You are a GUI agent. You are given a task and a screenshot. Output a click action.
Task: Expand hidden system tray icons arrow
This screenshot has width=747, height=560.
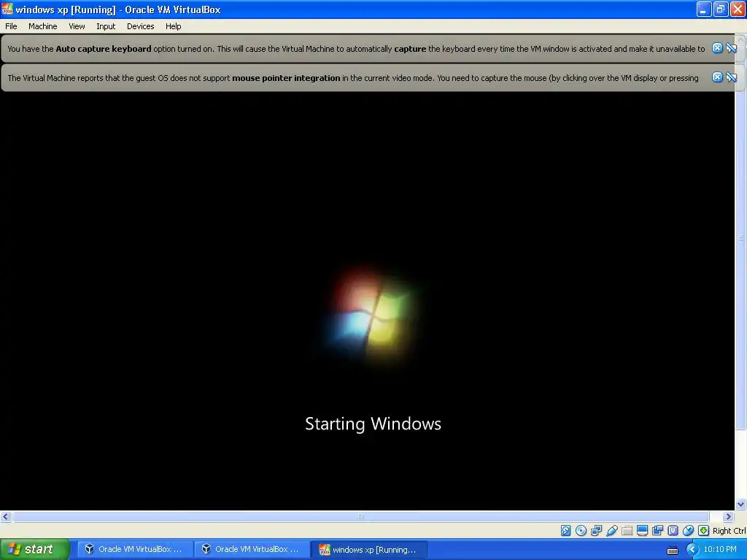click(x=692, y=550)
